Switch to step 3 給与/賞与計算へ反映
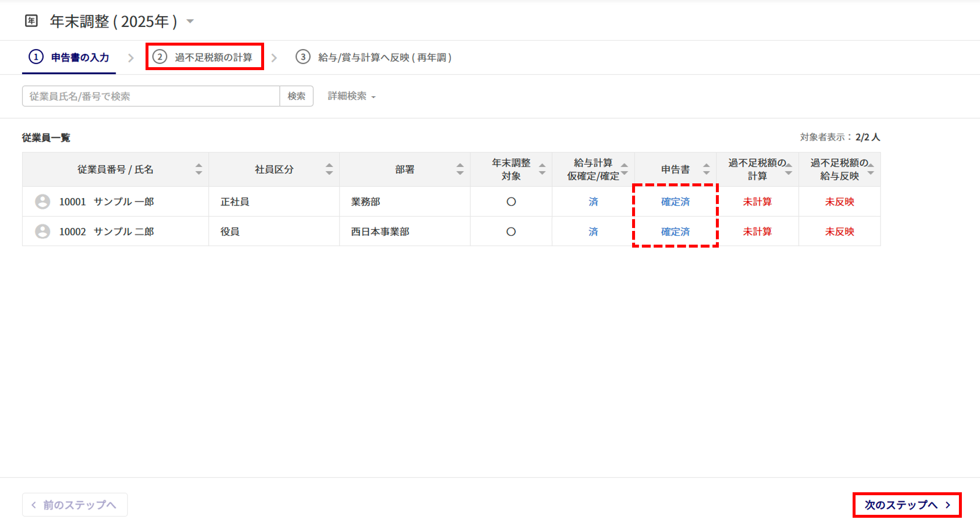The height and width of the screenshot is (531, 980). click(374, 57)
